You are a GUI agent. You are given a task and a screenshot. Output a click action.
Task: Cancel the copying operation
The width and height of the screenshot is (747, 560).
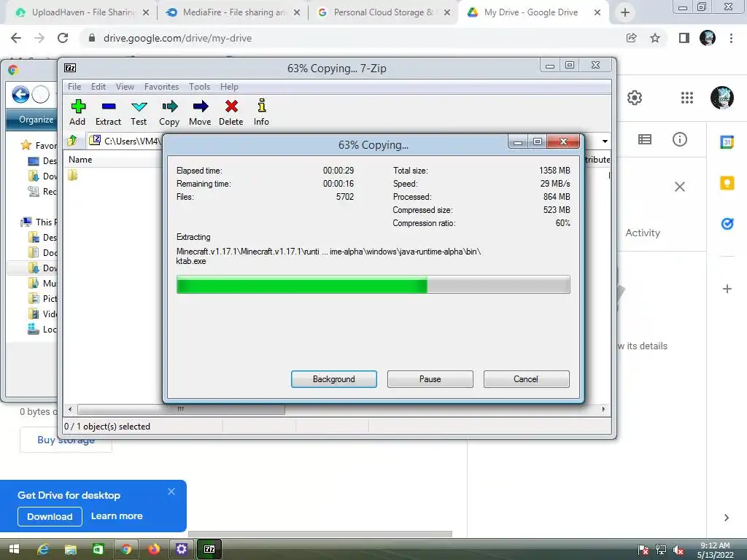pyautogui.click(x=526, y=379)
